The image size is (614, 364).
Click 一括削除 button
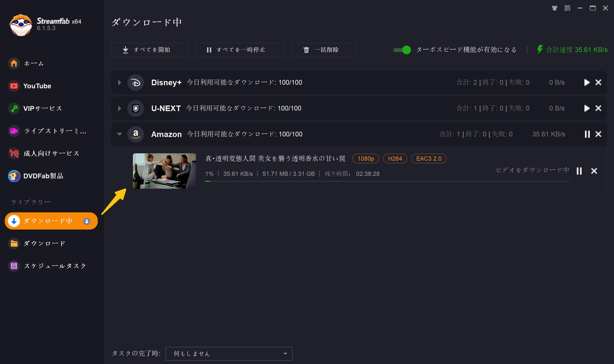point(324,50)
